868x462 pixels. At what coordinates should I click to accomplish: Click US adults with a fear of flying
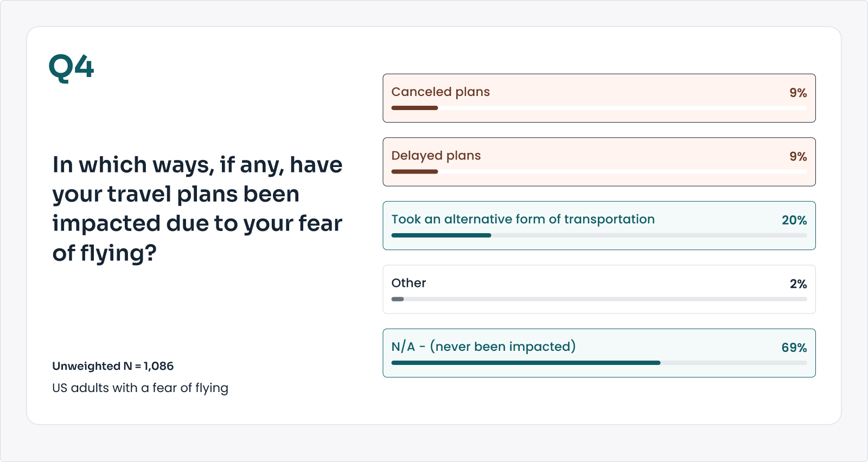click(140, 388)
